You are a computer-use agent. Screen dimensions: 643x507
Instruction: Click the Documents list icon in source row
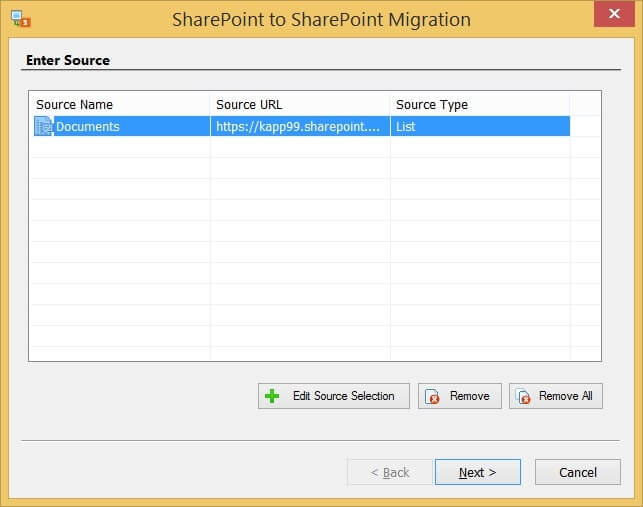click(x=43, y=126)
